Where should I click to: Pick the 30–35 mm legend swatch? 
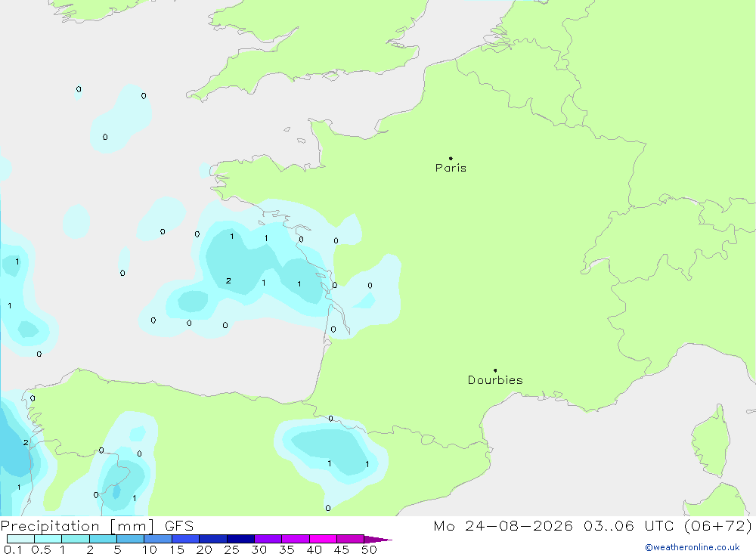[x=268, y=539]
